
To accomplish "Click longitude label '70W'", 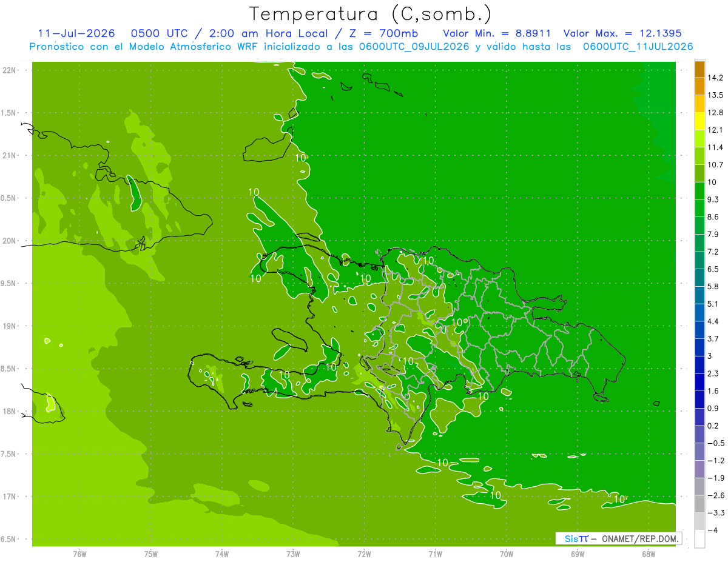I will (507, 554).
